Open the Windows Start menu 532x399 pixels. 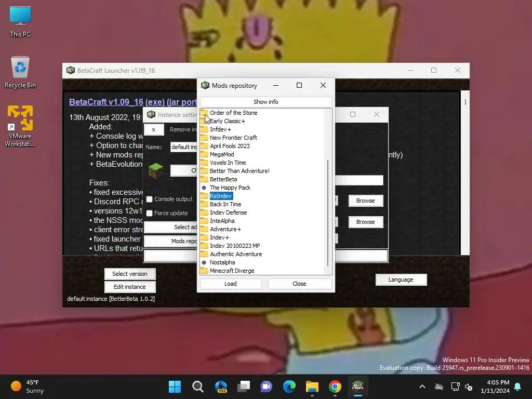pos(175,387)
